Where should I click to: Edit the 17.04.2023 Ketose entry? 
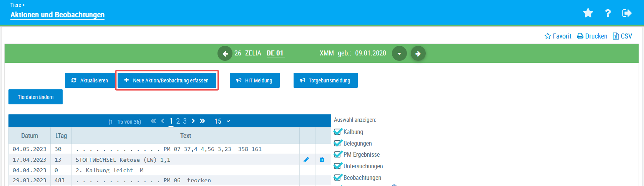pyautogui.click(x=306, y=159)
